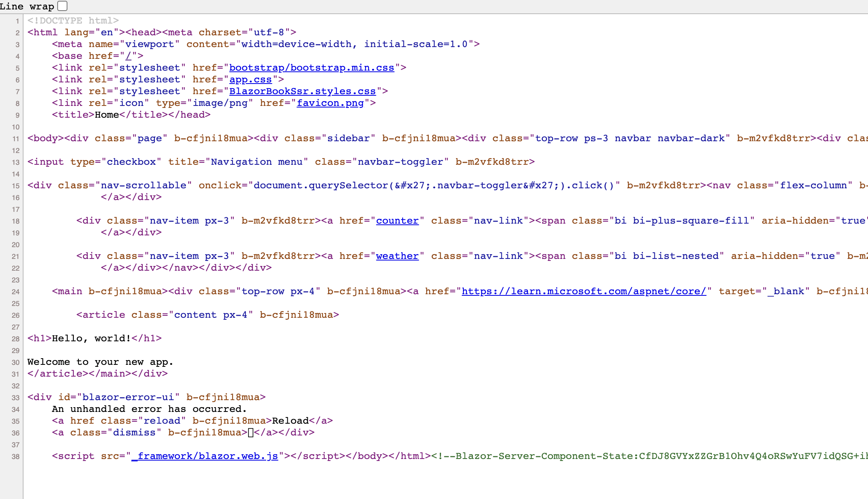Click line number 11 in gutter
This screenshot has height=499, width=868.
tap(16, 139)
